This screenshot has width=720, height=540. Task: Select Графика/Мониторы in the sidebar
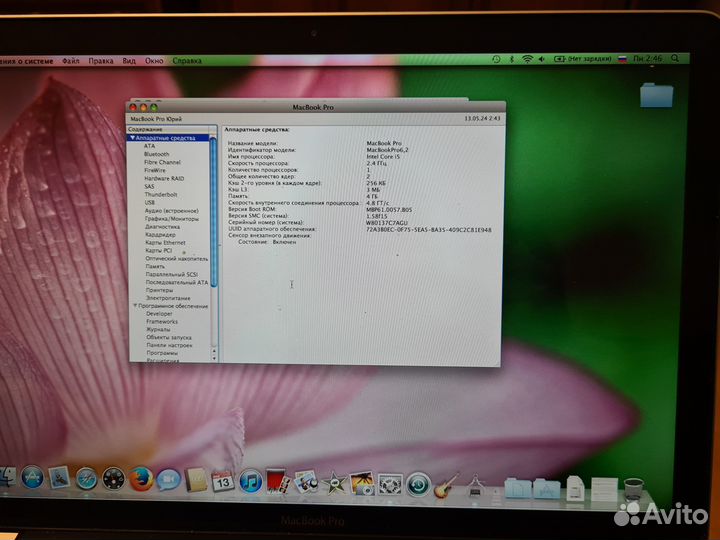(x=172, y=219)
